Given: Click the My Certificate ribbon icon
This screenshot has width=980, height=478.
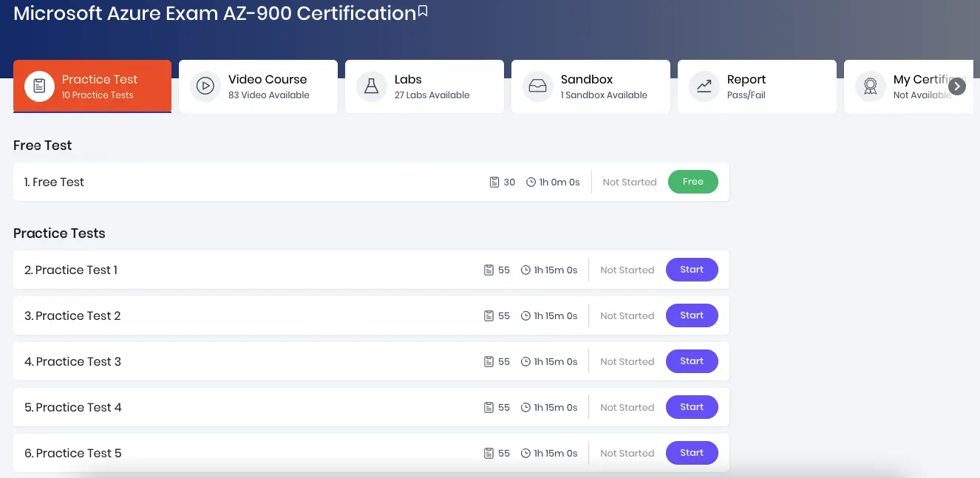Looking at the screenshot, I should pyautogui.click(x=871, y=86).
